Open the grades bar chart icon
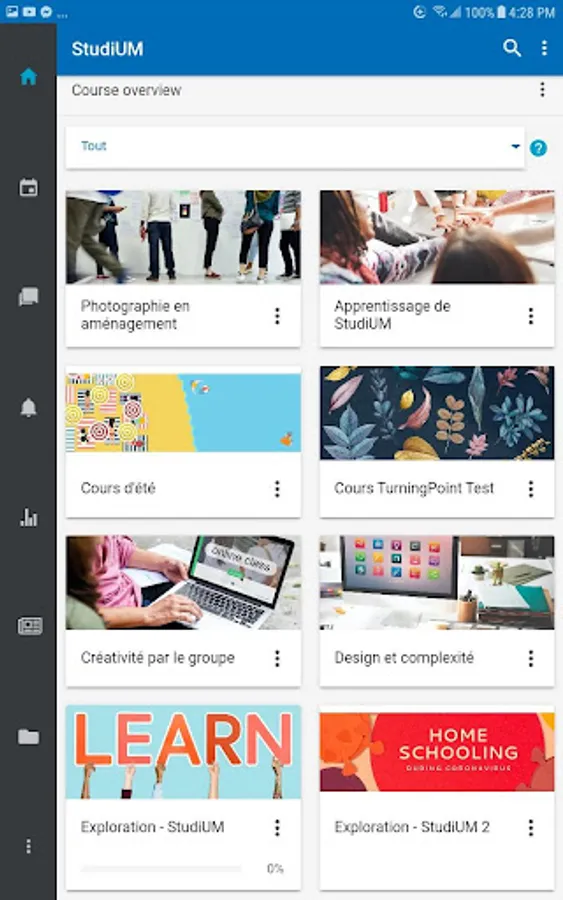 [28, 517]
